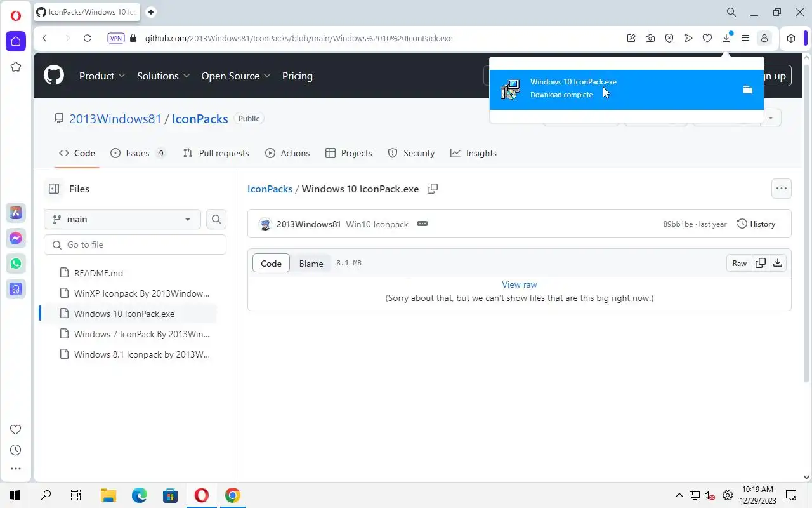Switch to the Blame view
Image resolution: width=812 pixels, height=508 pixels.
pyautogui.click(x=311, y=264)
